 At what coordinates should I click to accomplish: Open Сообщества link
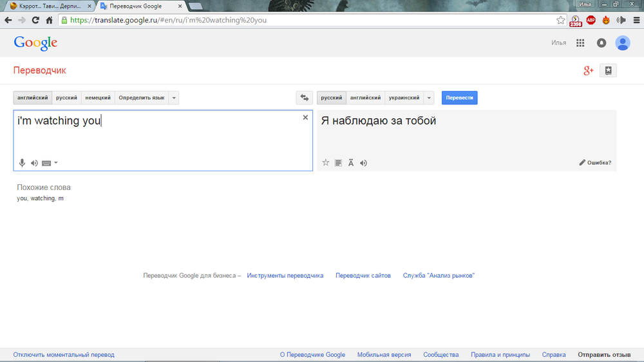point(441,355)
